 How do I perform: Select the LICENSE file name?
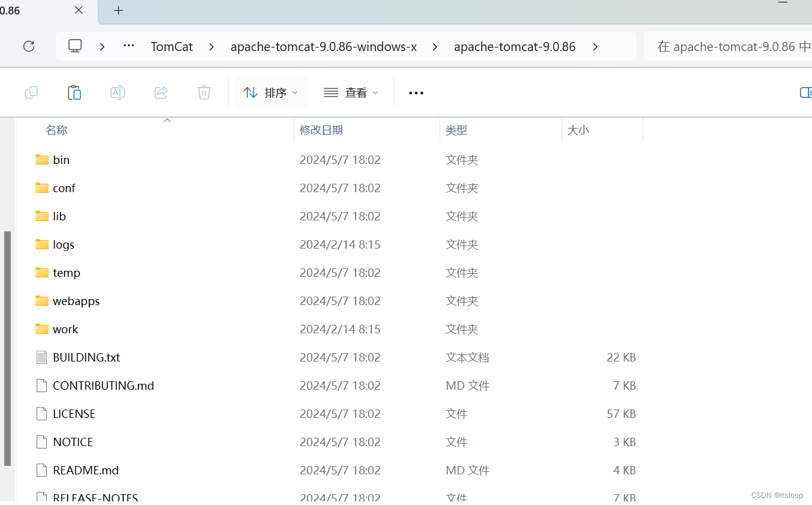(x=74, y=414)
